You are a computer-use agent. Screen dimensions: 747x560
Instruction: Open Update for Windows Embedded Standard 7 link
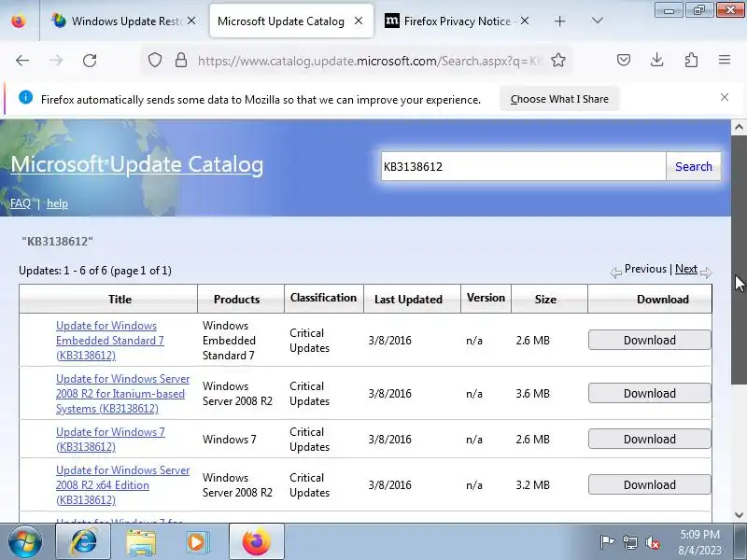(110, 341)
